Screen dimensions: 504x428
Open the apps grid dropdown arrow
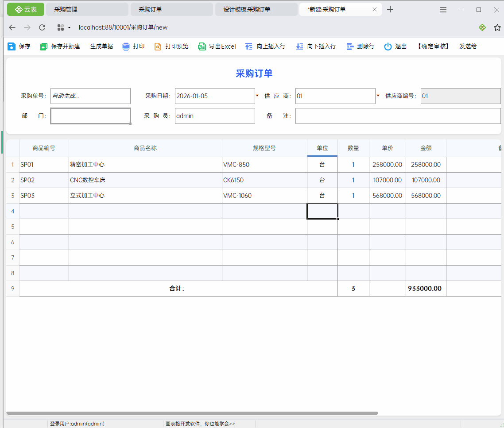[69, 28]
